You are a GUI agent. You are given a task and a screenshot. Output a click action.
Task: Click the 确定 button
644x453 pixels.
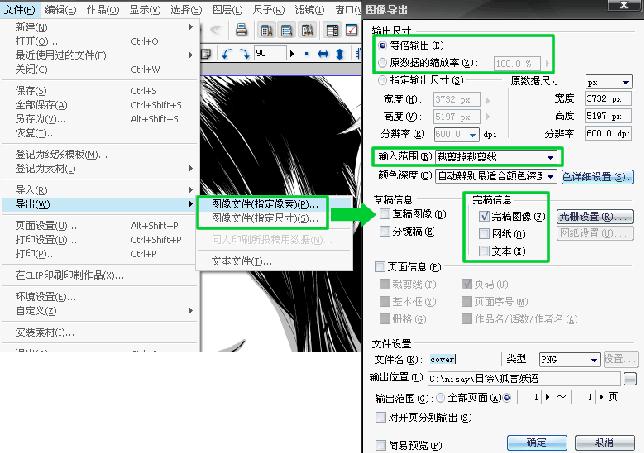click(x=537, y=443)
